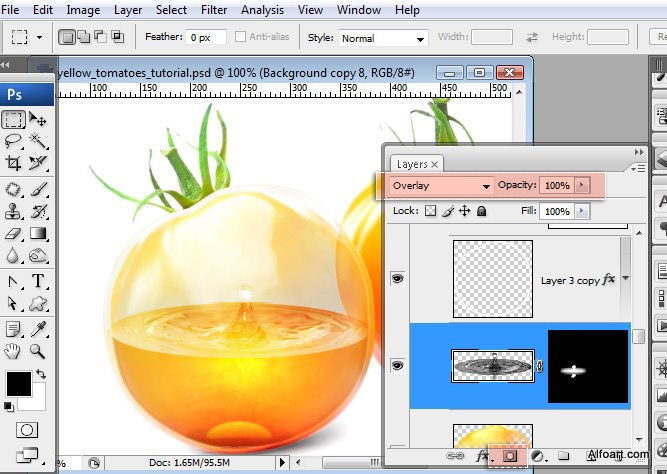Select the Move tool
This screenshot has width=667, height=474.
pos(38,119)
